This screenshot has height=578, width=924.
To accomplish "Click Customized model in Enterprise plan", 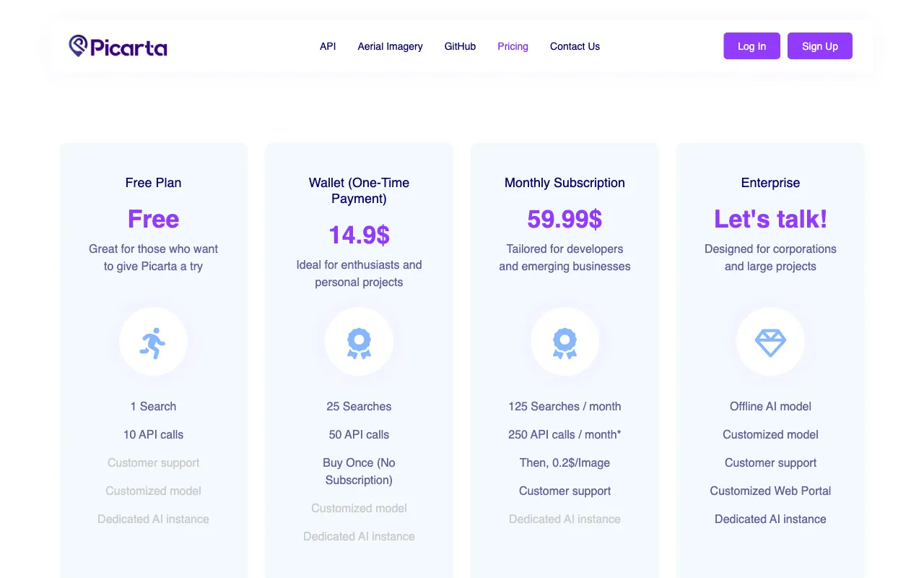I will coord(770,434).
